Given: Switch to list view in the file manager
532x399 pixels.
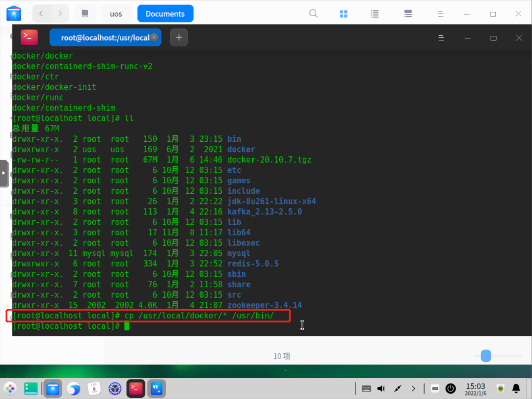Looking at the screenshot, I should click(374, 13).
